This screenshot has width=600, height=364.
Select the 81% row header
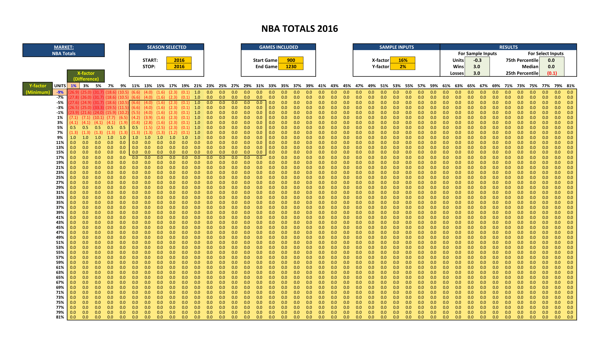[x=60, y=317]
